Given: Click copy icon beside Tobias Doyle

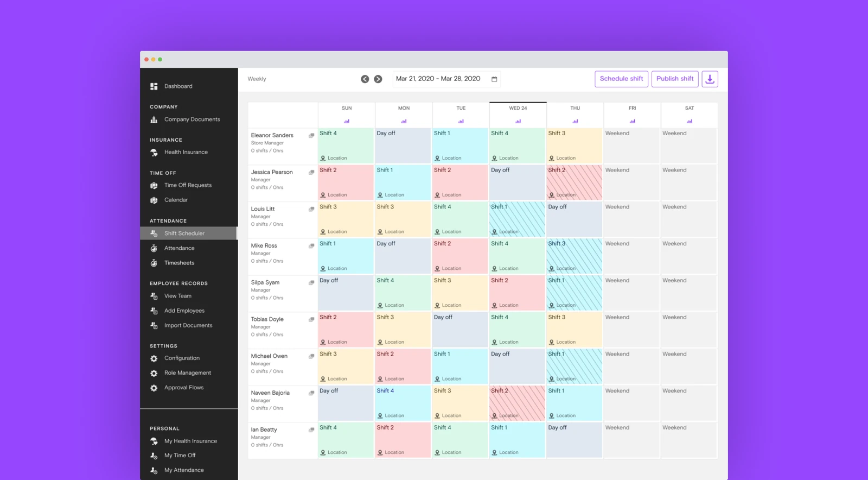Looking at the screenshot, I should tap(311, 320).
